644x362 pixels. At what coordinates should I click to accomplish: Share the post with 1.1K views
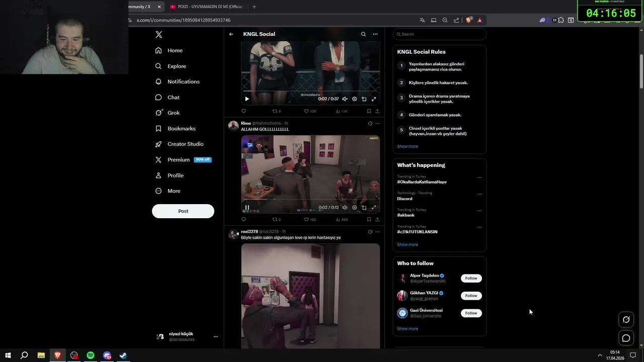377,111
